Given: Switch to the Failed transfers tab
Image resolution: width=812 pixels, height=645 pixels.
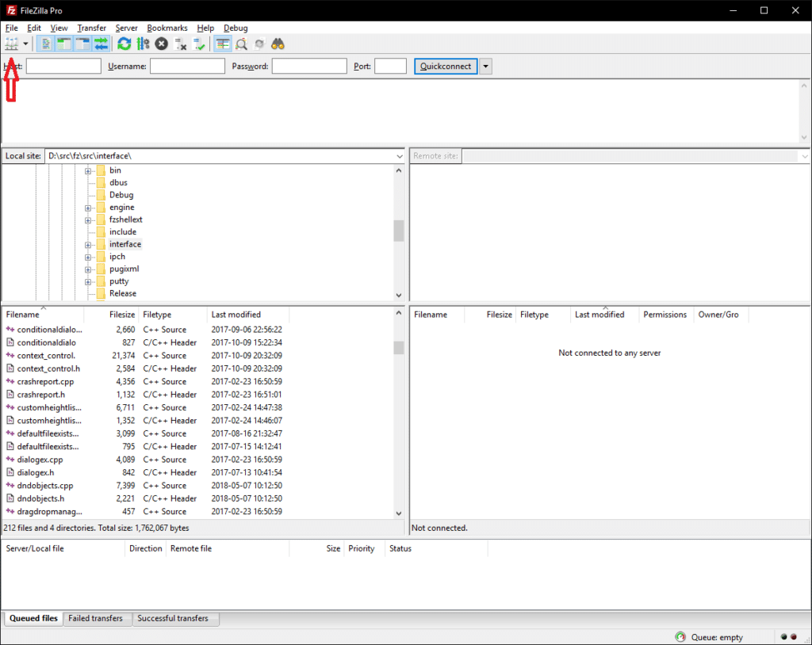Looking at the screenshot, I should tap(96, 618).
